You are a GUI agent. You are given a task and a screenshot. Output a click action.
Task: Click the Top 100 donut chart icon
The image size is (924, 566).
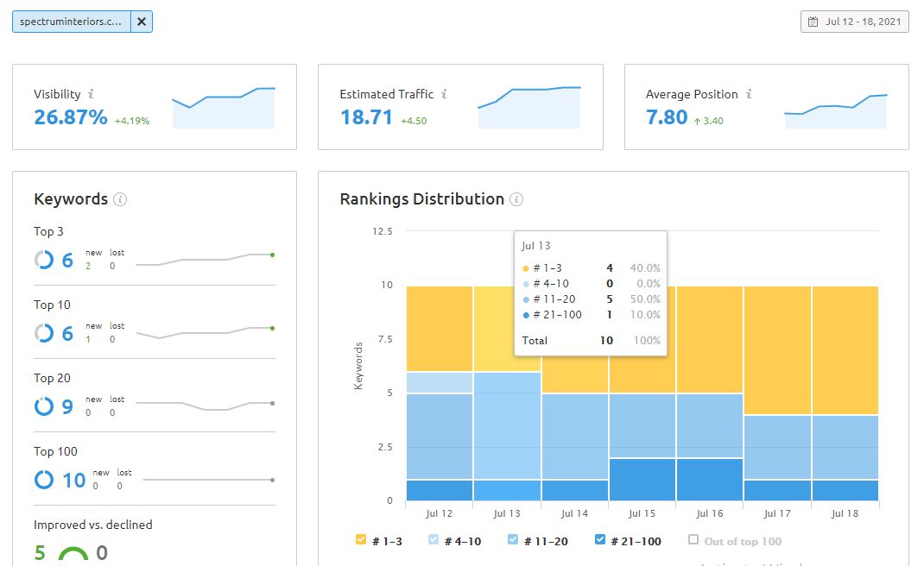(x=43, y=479)
